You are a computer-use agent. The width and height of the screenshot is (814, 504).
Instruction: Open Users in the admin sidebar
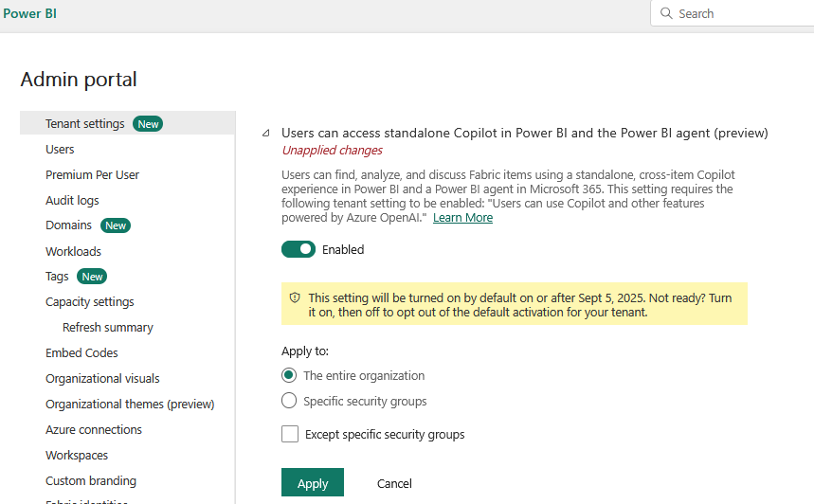point(60,150)
